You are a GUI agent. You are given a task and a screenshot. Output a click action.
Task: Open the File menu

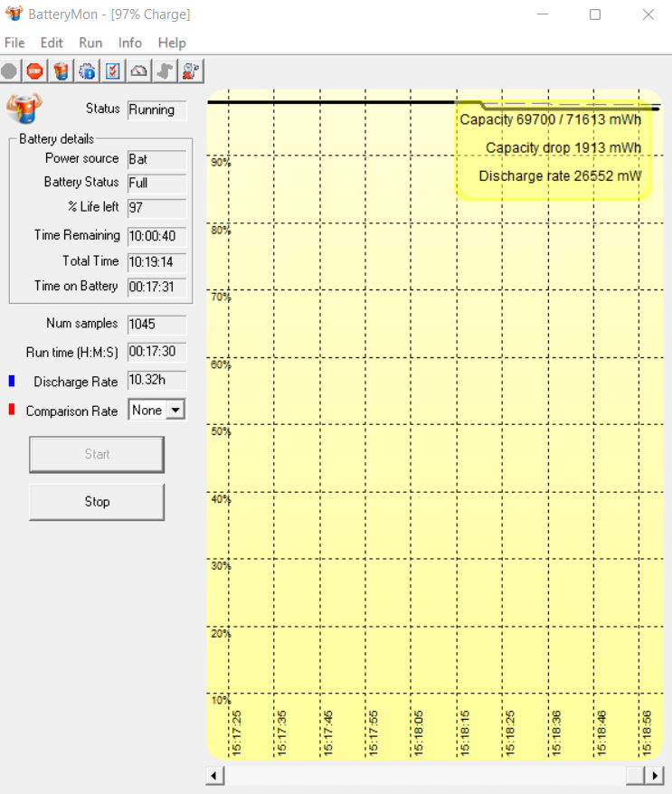tap(14, 43)
